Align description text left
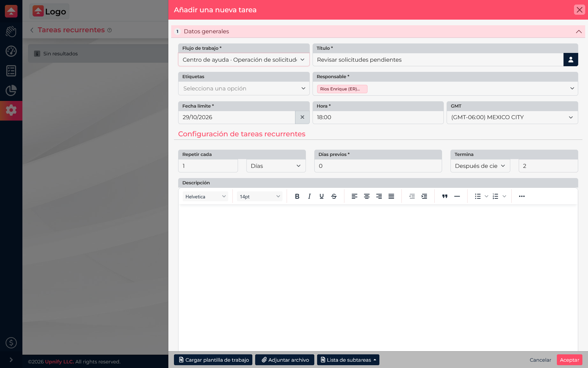Viewport: 588px width, 368px height. pos(355,196)
